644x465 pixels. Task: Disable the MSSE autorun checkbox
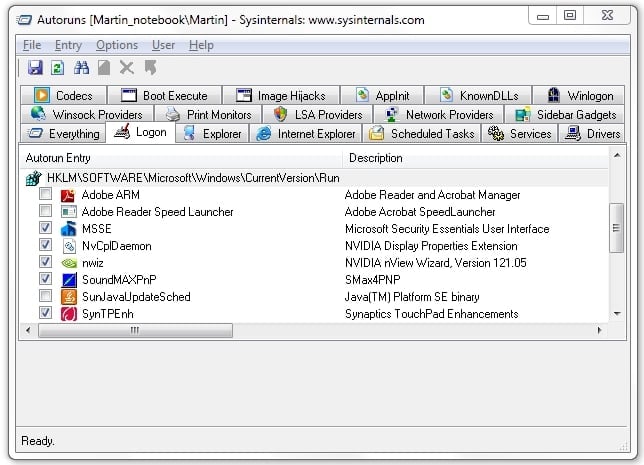(45, 228)
